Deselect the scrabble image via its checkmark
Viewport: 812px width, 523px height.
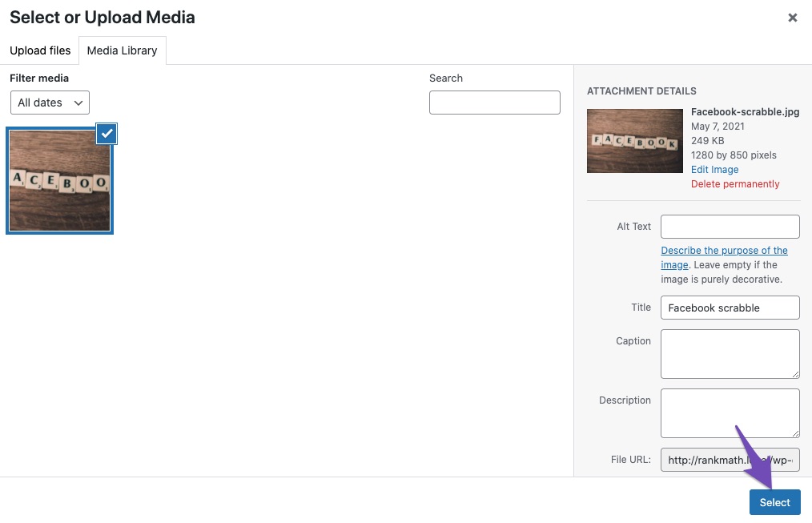point(107,134)
